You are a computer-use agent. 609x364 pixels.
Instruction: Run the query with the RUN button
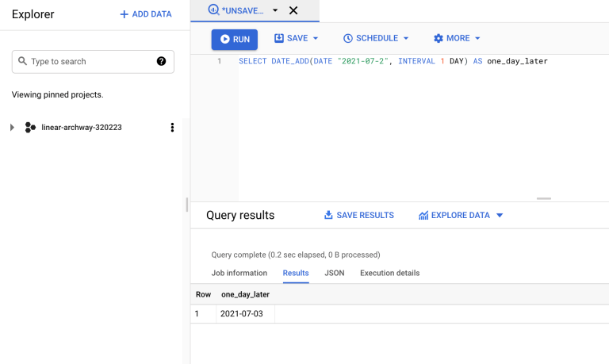point(235,39)
